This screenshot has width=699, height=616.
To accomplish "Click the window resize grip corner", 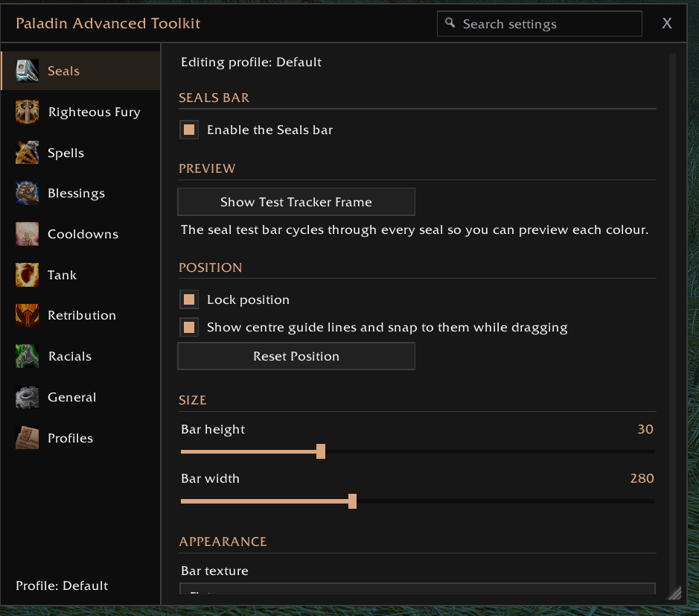I will pyautogui.click(x=675, y=593).
